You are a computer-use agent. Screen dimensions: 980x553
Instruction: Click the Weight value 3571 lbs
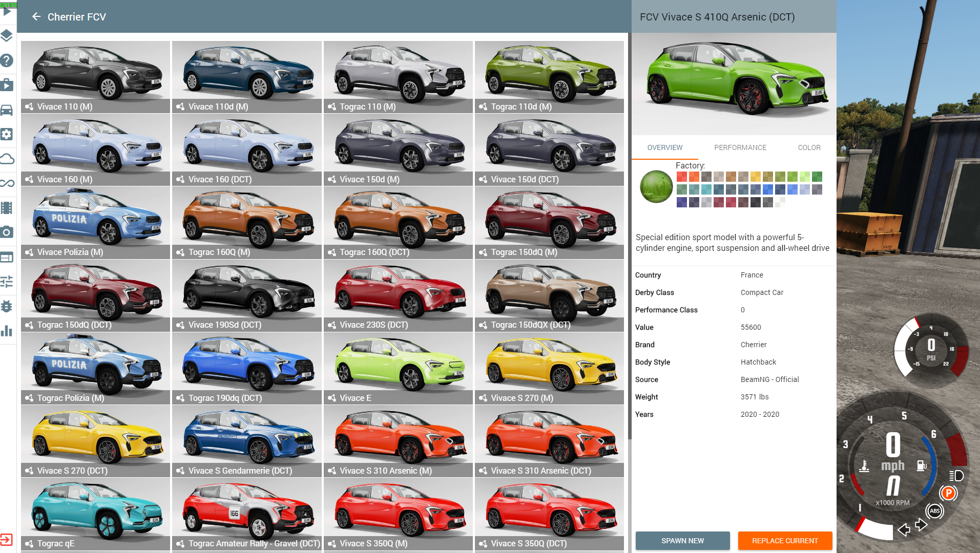tap(755, 397)
